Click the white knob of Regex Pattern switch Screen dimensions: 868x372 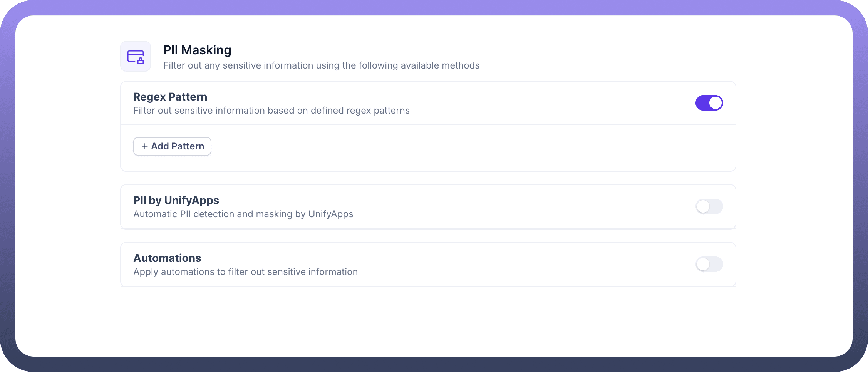pyautogui.click(x=716, y=103)
